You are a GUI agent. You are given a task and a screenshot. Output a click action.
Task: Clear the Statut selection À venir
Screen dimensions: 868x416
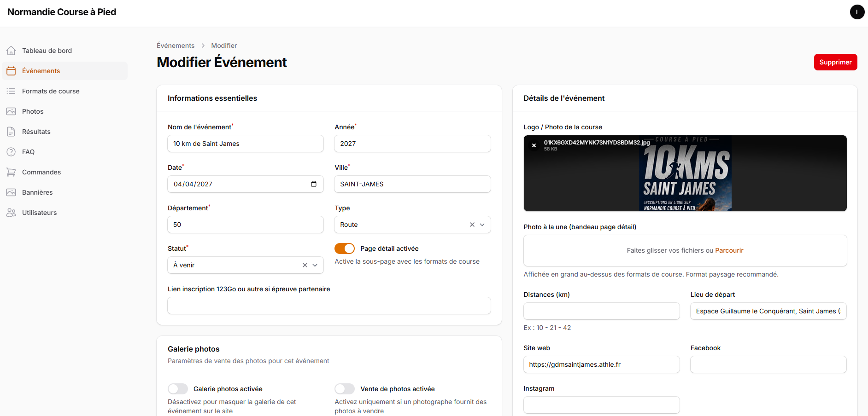coord(305,265)
